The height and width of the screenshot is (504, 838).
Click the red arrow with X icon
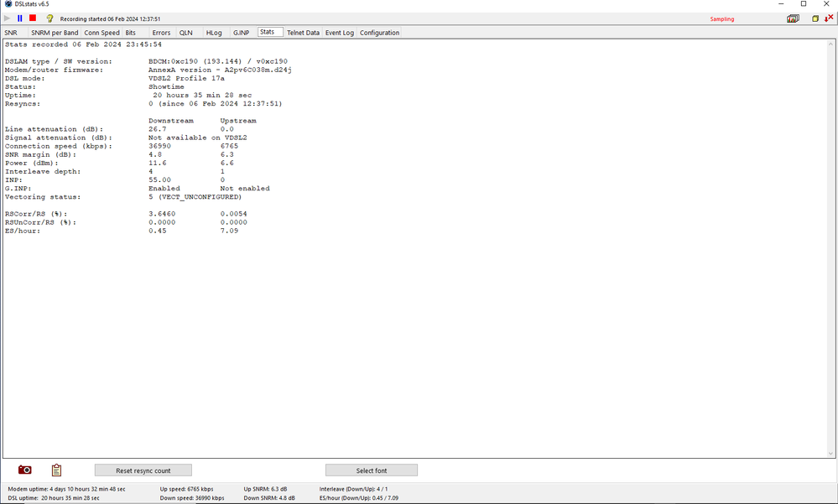[x=829, y=18]
